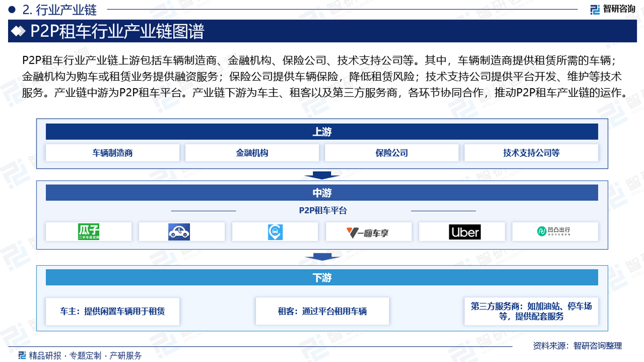Screen dimensions: 644x362
Task: Click footer text 精品研报 · 专题定制 · 产研服务
Action: 85,356
